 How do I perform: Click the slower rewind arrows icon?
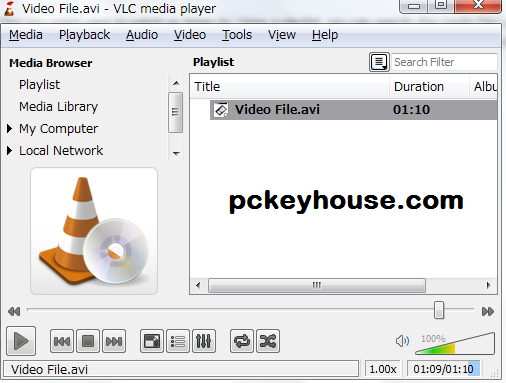click(x=14, y=311)
